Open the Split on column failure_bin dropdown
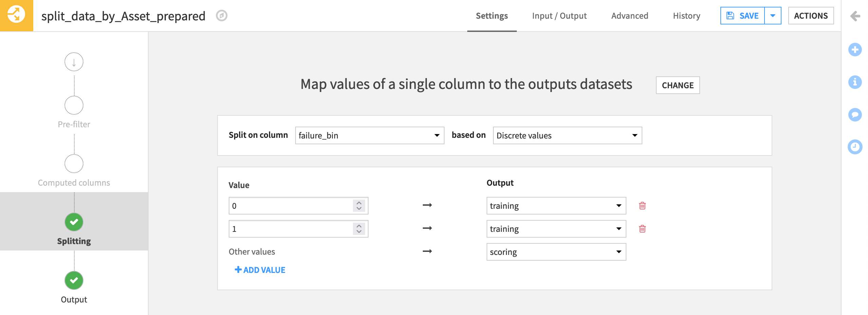The image size is (868, 315). point(370,135)
